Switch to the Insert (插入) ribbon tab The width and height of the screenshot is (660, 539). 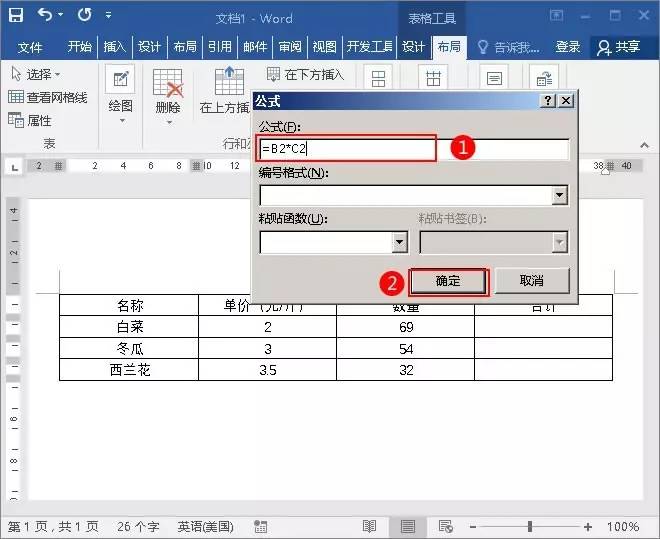(x=115, y=47)
